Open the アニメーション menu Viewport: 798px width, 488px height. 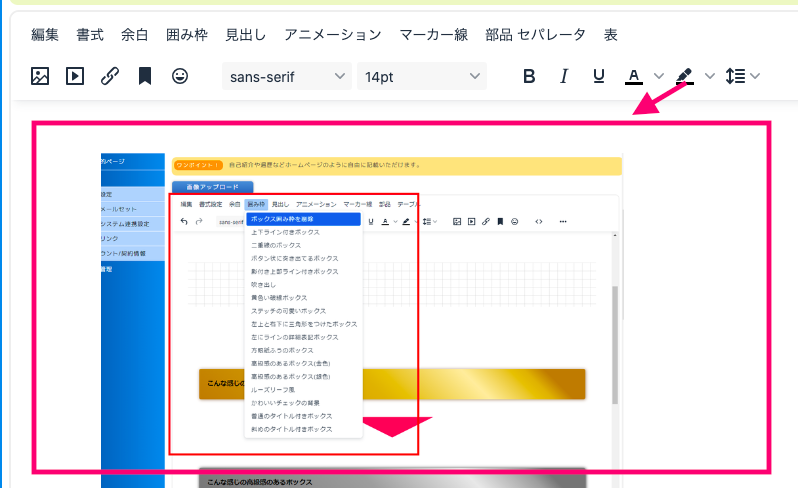pyautogui.click(x=332, y=35)
